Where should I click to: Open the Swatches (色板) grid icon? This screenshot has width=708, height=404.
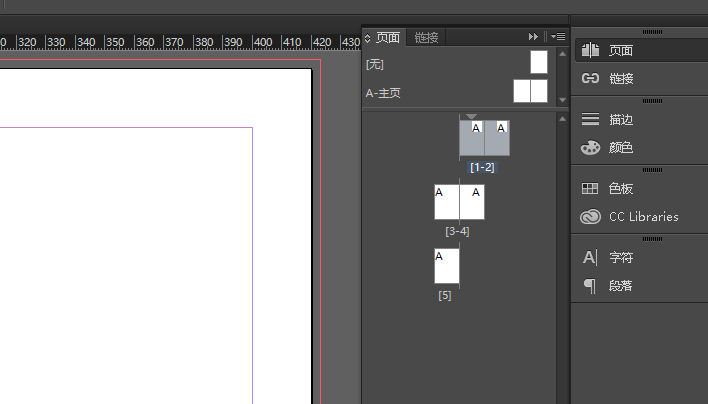(x=590, y=188)
